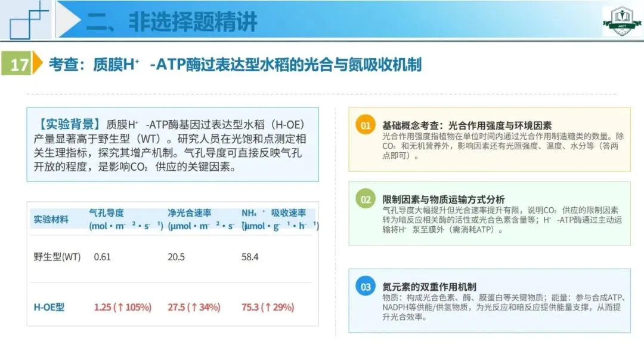Click the 75.3 (↑29%) value
Image resolution: width=644 pixels, height=363 pixels.
tap(268, 307)
